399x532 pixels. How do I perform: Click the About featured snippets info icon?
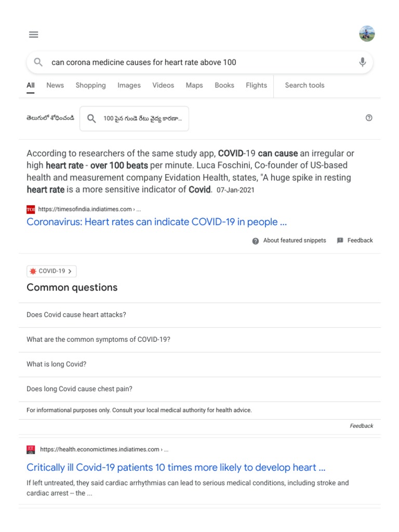click(255, 241)
